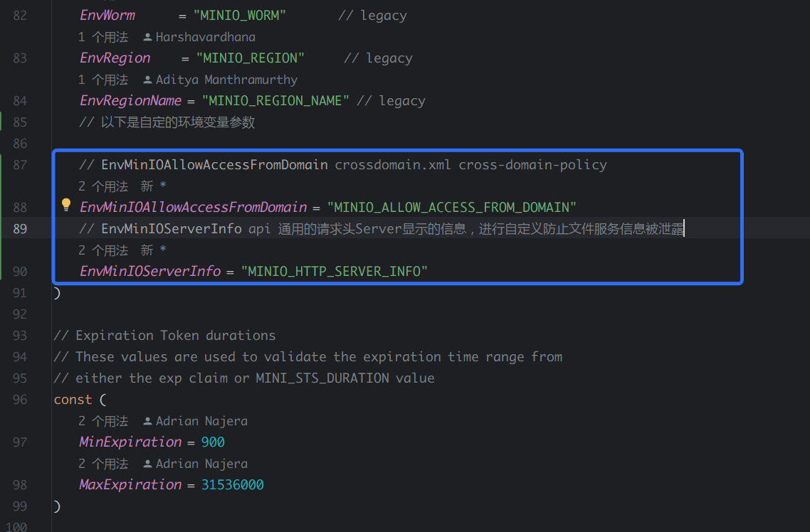Select line number 98 in the gutter
The width and height of the screenshot is (810, 532).
(x=20, y=485)
